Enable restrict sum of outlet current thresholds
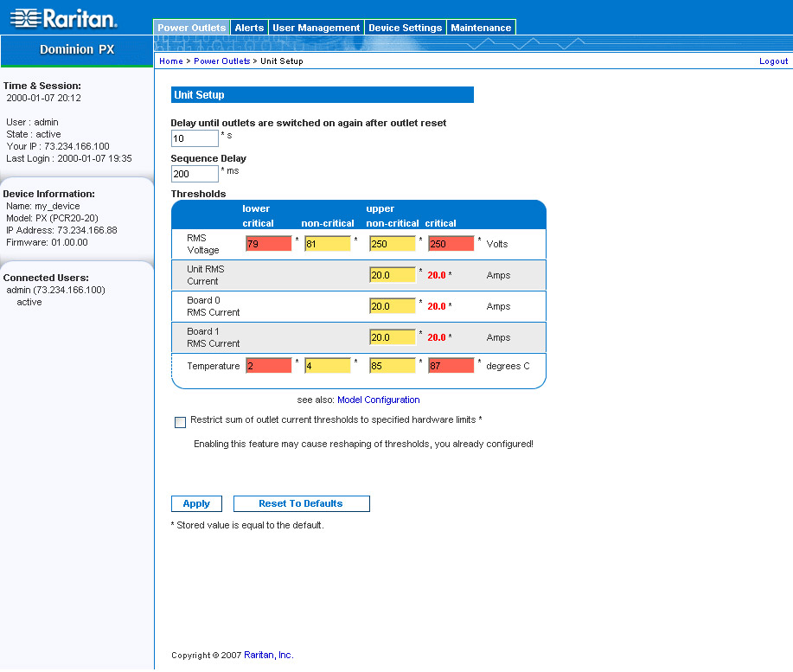793x672 pixels. click(180, 422)
